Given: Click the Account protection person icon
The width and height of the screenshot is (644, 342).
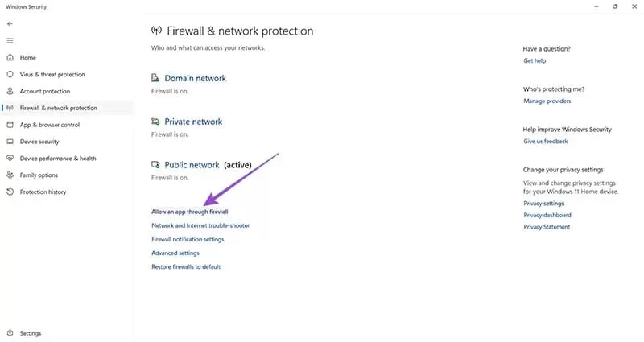Looking at the screenshot, I should click(x=10, y=92).
